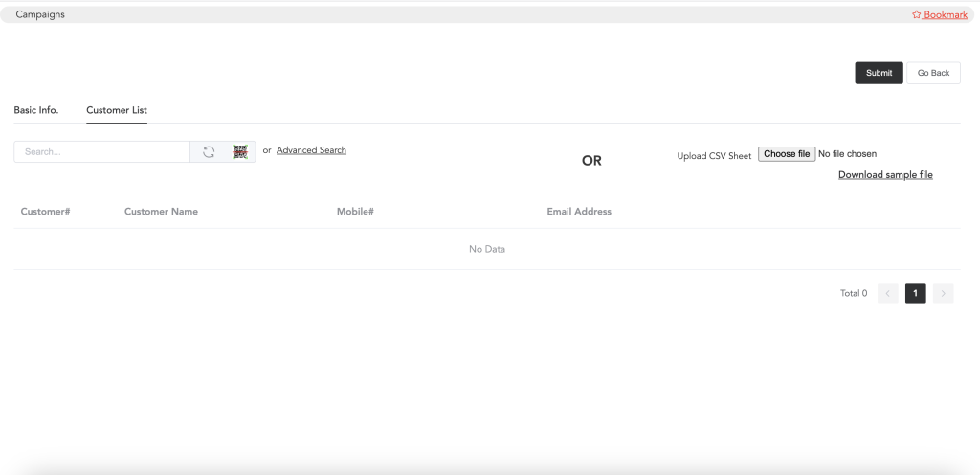This screenshot has height=475, width=980.
Task: Click the No Data message
Action: [487, 249]
